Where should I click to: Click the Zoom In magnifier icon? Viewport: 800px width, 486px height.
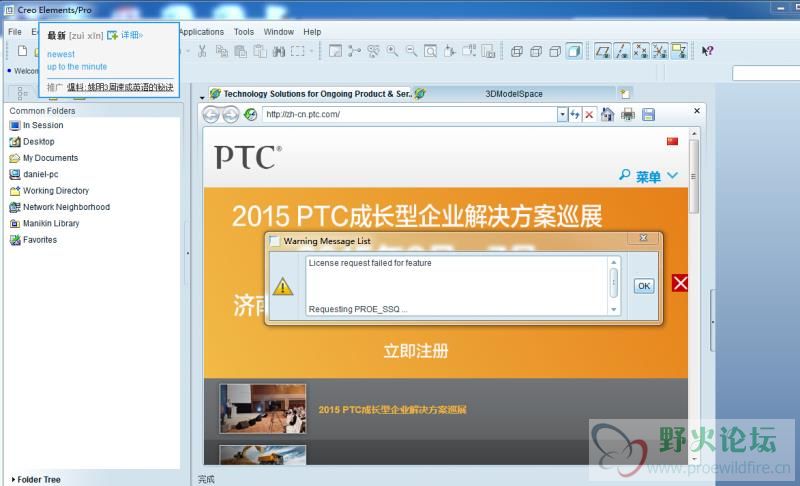(x=392, y=50)
